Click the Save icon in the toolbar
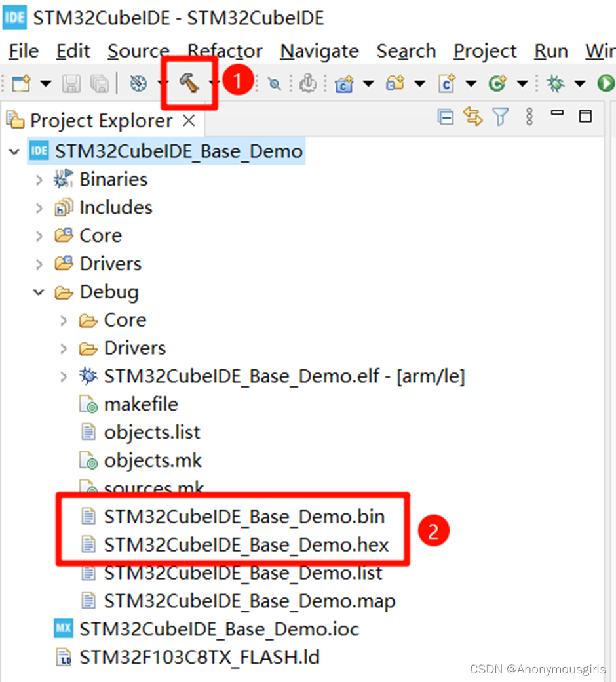The height and width of the screenshot is (682, 616). pyautogui.click(x=71, y=84)
